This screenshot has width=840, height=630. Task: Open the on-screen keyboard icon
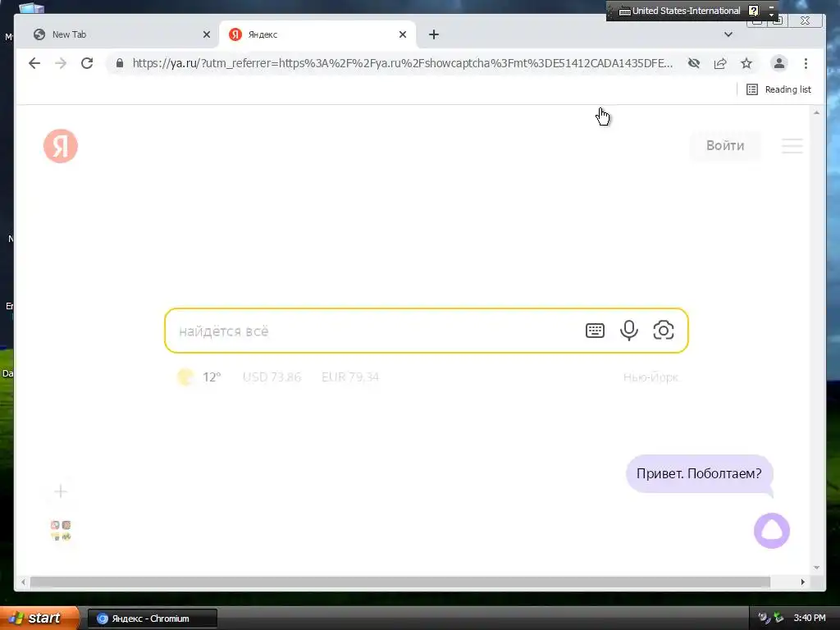[595, 331]
